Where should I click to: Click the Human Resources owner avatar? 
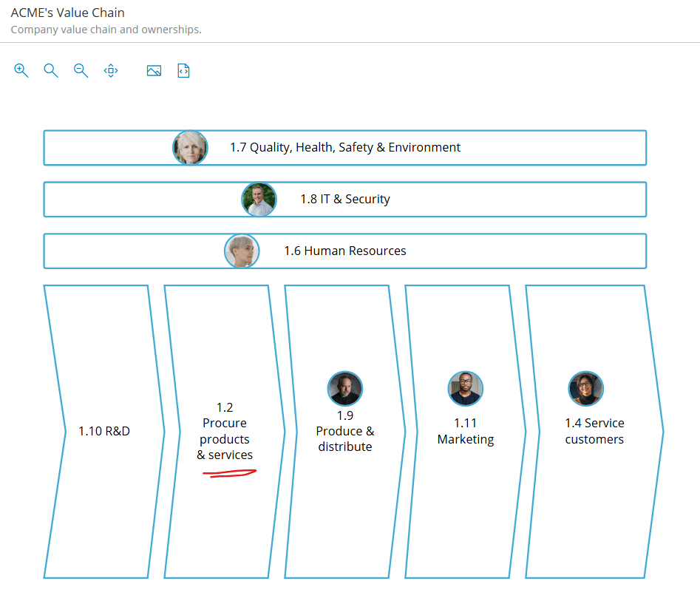tap(242, 251)
